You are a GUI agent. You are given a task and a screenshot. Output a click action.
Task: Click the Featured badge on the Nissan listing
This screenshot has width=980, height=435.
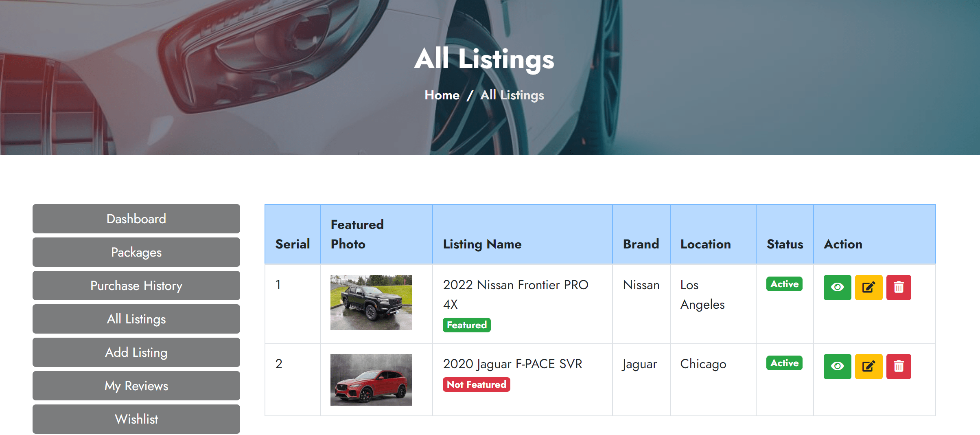466,325
